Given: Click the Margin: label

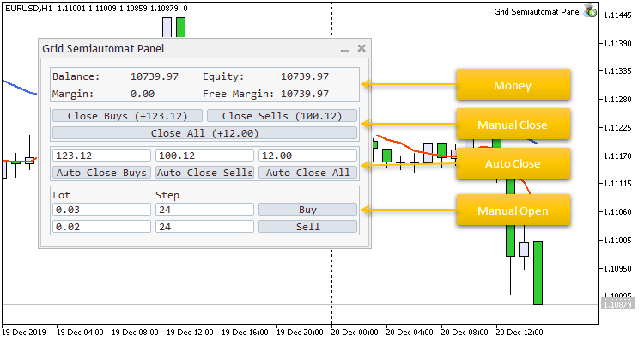Looking at the screenshot, I should tap(73, 95).
